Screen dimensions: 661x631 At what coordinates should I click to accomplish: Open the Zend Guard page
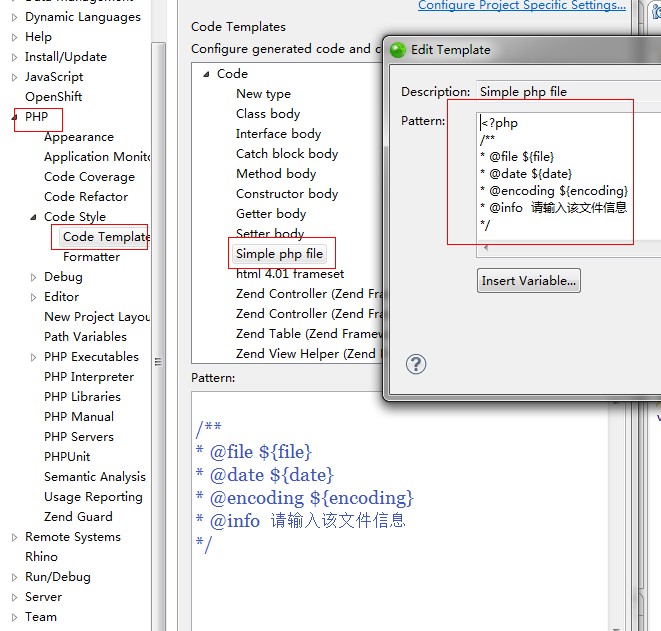click(78, 517)
